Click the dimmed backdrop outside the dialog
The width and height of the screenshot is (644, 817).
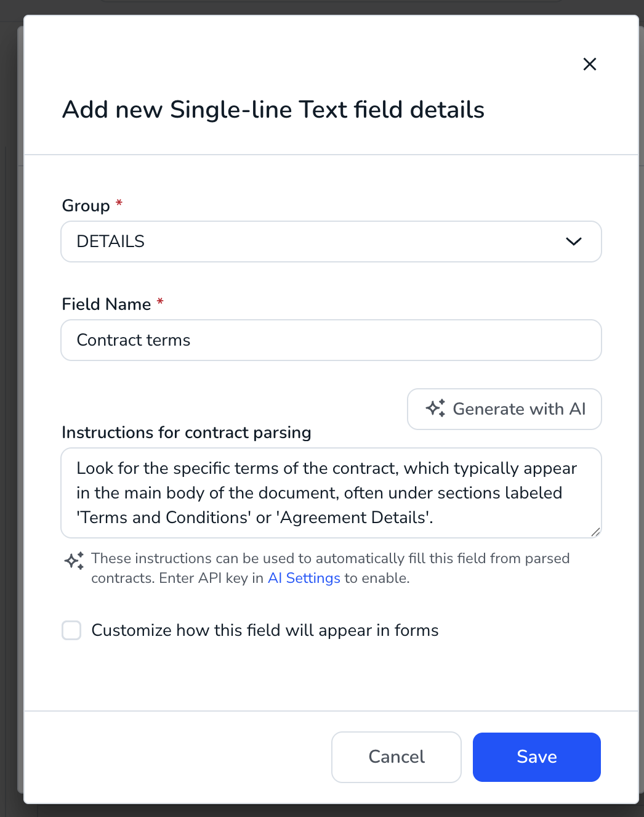tap(10, 407)
